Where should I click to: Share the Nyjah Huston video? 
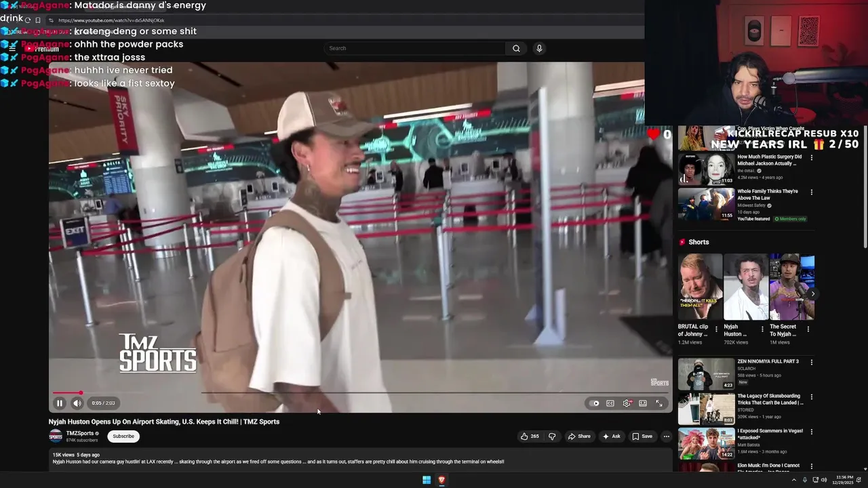tap(579, 436)
